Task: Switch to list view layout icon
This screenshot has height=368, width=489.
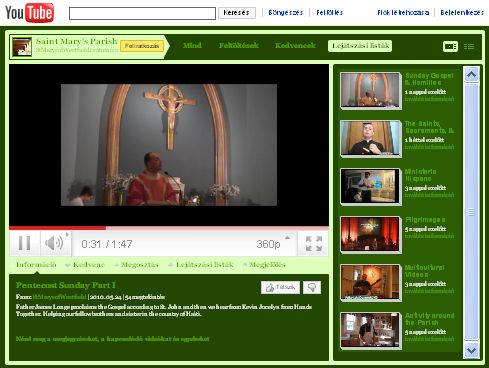Action: pyautogui.click(x=469, y=46)
